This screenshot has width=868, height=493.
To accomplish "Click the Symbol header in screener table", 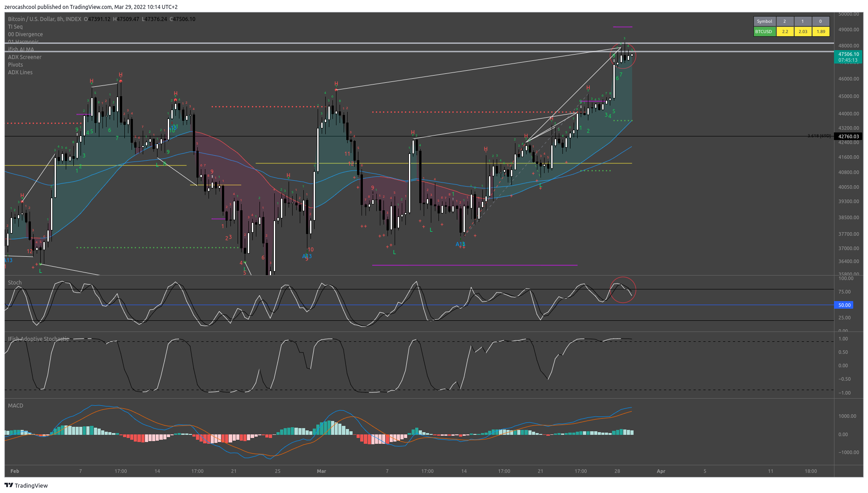I will (764, 21).
